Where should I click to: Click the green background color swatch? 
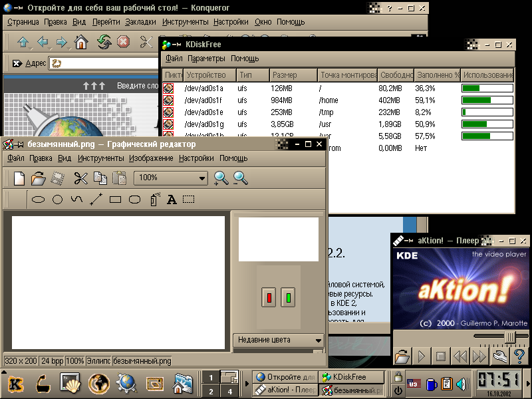pyautogui.click(x=288, y=297)
